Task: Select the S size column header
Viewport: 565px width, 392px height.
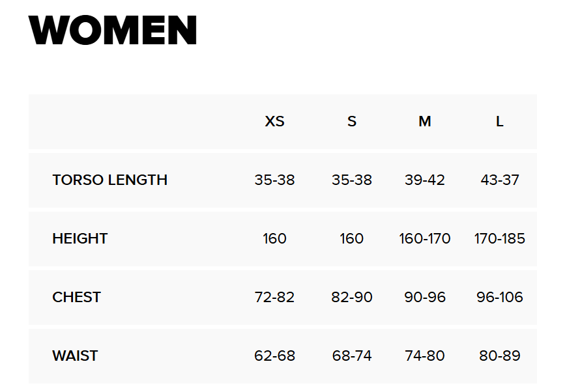Action: 352,122
